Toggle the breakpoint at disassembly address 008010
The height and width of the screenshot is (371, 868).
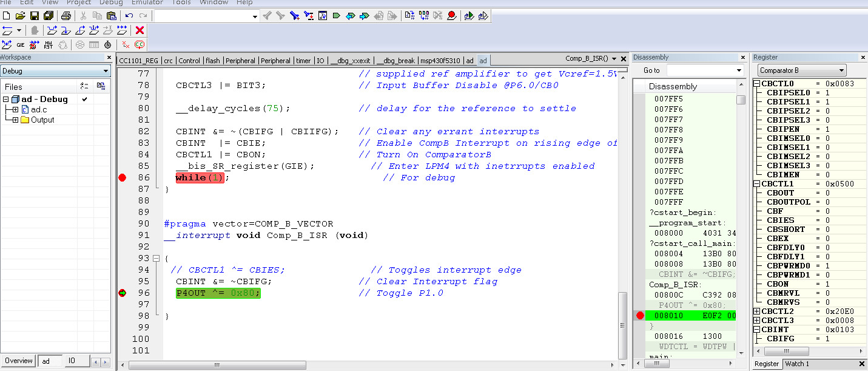click(x=640, y=315)
